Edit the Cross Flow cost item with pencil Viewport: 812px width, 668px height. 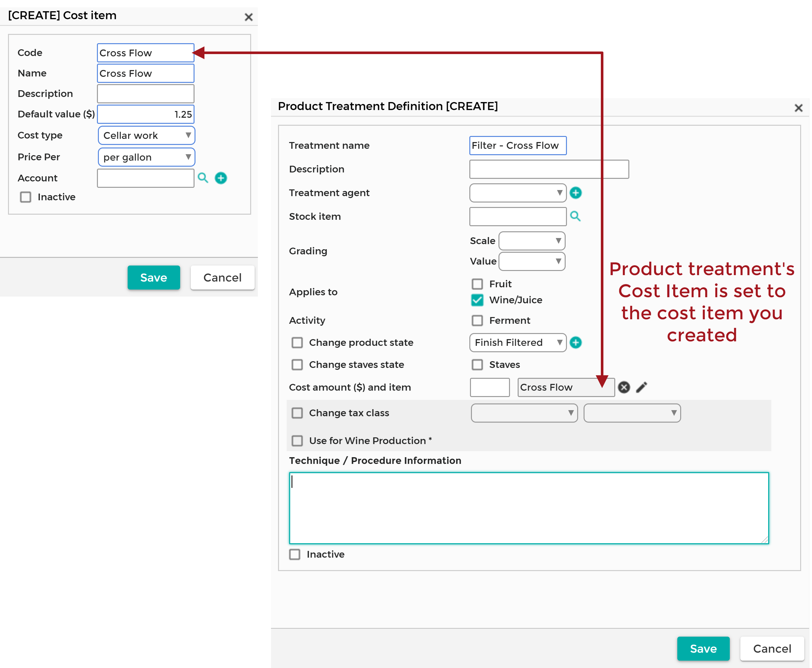(641, 387)
